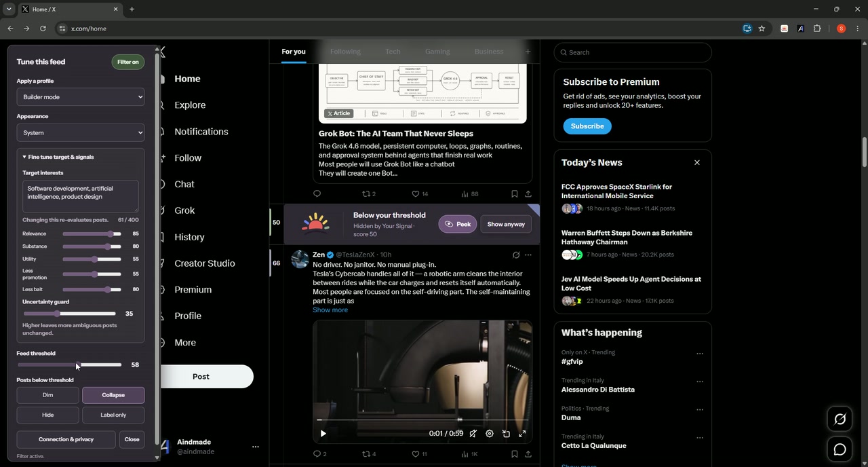This screenshot has height=467, width=868.
Task: Reload the x.com page
Action: point(43,29)
